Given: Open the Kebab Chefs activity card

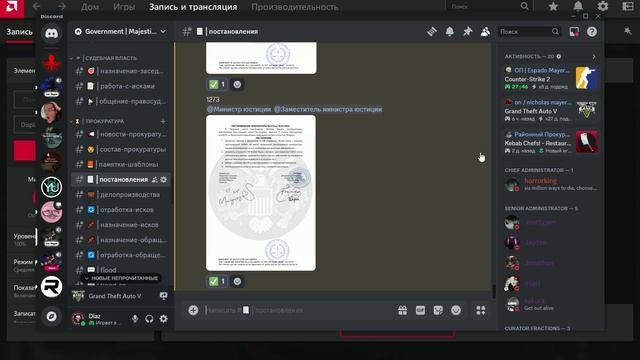Looking at the screenshot, I should (551, 142).
